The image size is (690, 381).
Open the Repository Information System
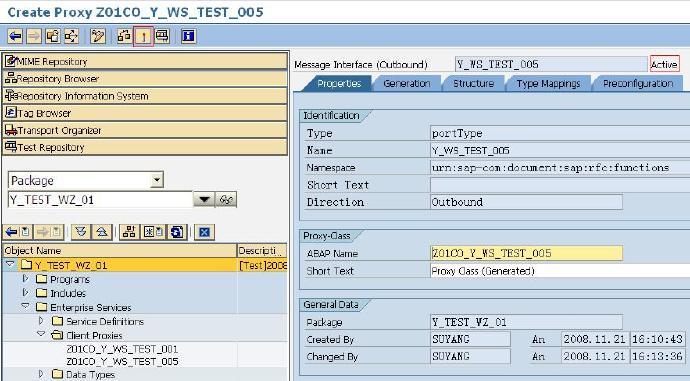click(145, 96)
